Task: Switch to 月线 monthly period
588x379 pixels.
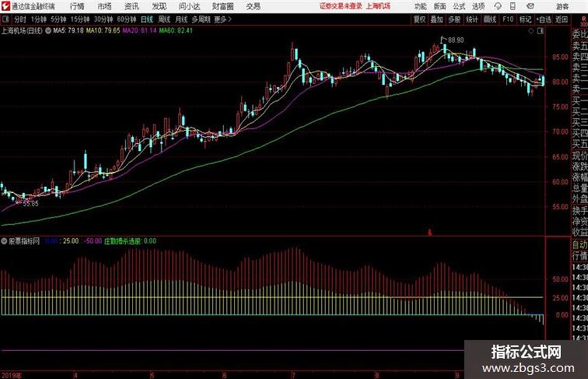Action: (x=182, y=19)
